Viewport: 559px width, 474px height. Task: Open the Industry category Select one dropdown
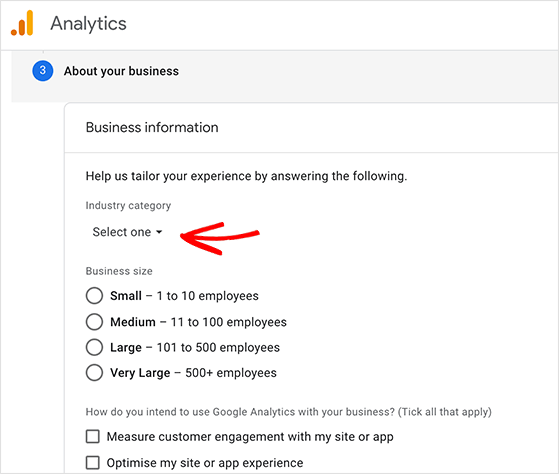tap(127, 232)
